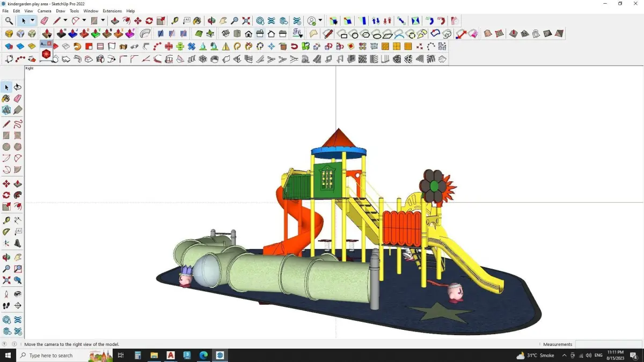The image size is (644, 362).
Task: Select Section Plane tool in left toolbar
Action: 18,305
